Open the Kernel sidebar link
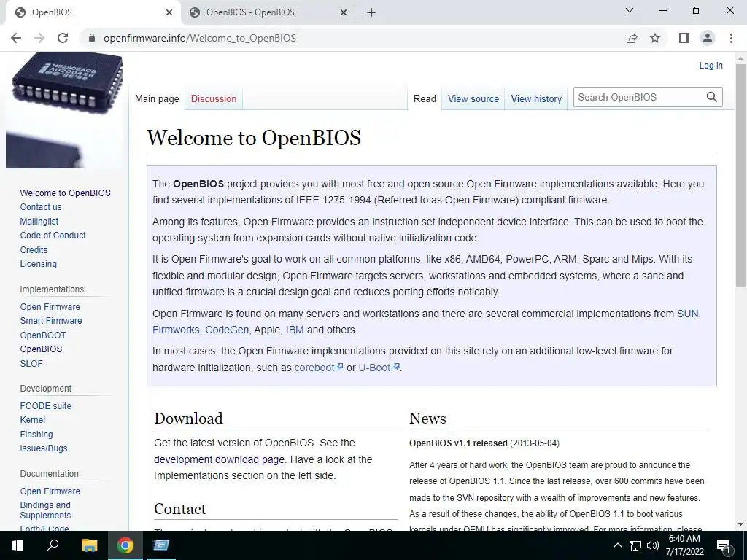This screenshot has width=747, height=560. [32, 419]
